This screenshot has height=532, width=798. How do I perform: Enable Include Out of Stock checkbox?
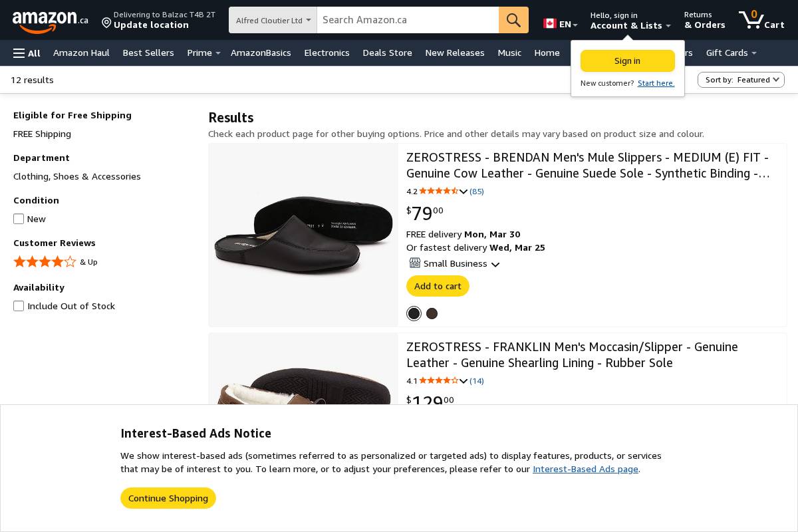pos(19,306)
